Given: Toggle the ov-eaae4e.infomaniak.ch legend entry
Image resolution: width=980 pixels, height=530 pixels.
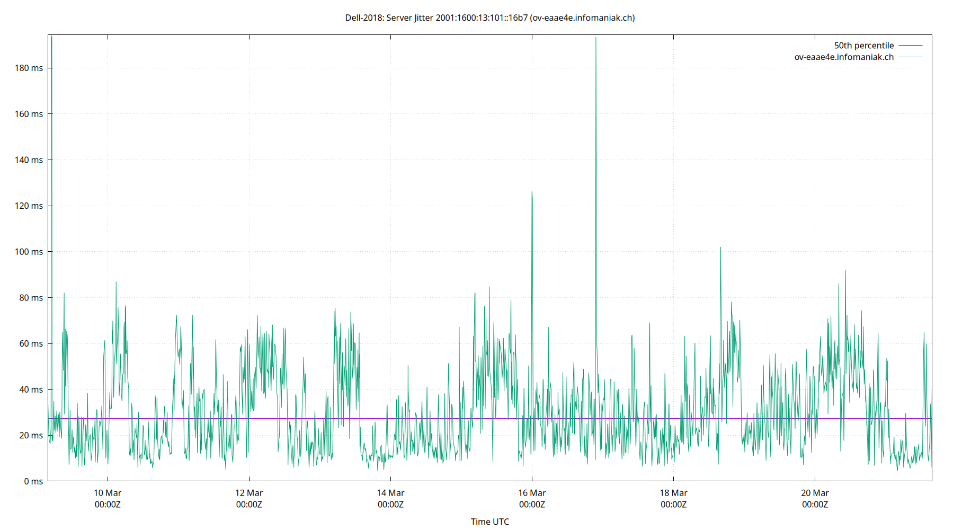Looking at the screenshot, I should point(843,57).
